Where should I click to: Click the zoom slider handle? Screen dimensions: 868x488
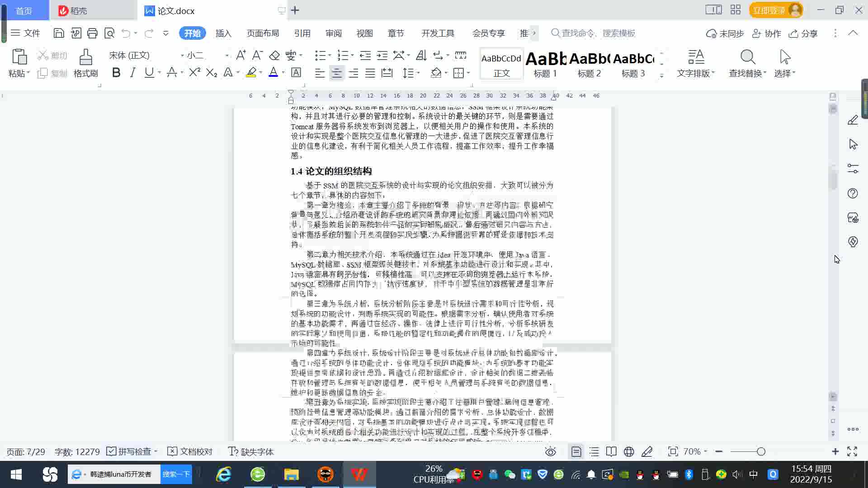tap(761, 451)
